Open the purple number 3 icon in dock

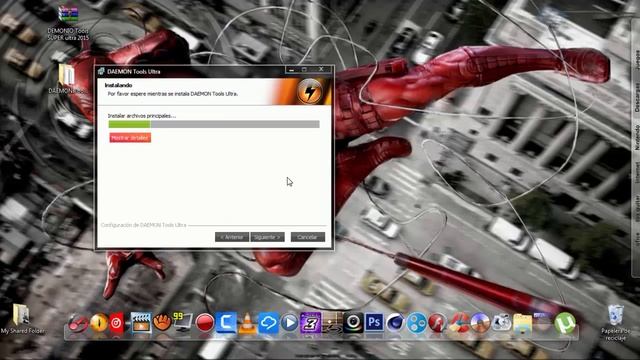311,322
